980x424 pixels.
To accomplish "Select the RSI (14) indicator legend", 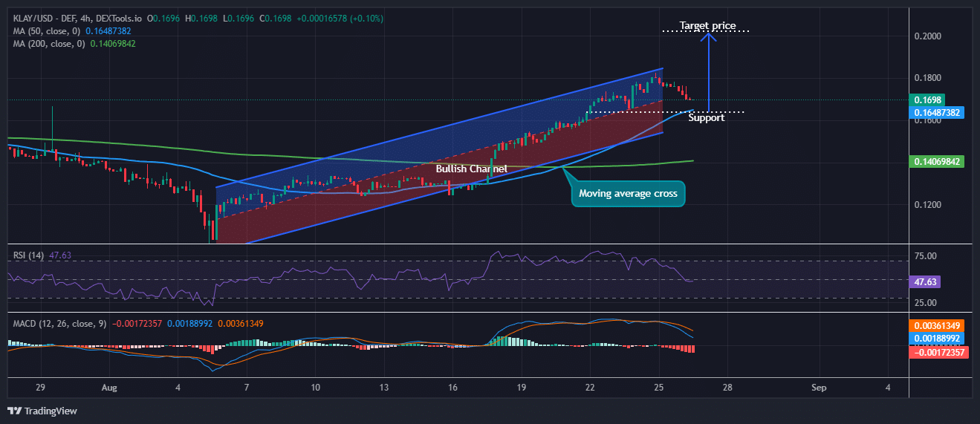I will tap(30, 255).
